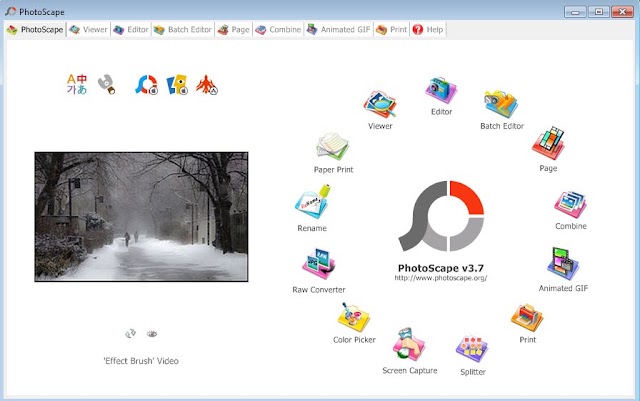
Task: Switch to the Print tab
Action: pos(391,29)
